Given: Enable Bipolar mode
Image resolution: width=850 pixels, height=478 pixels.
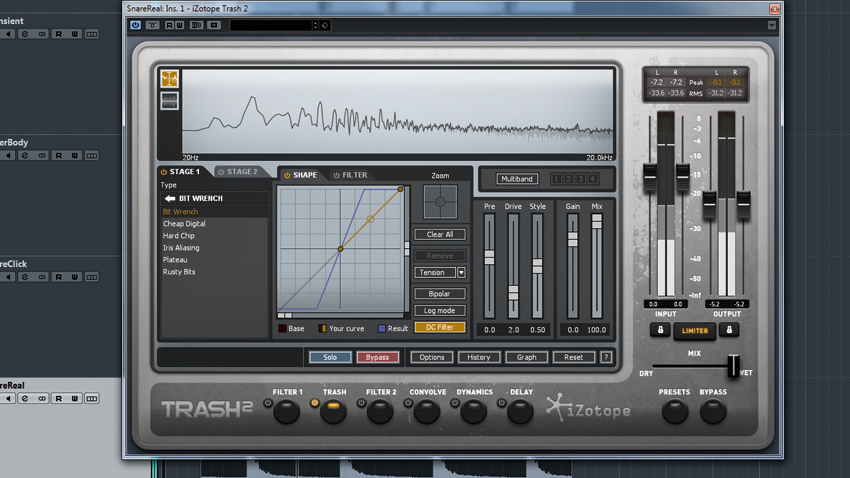Looking at the screenshot, I should (440, 294).
